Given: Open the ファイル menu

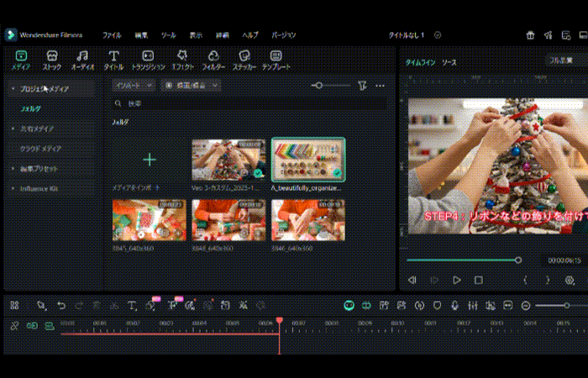Looking at the screenshot, I should coord(112,35).
